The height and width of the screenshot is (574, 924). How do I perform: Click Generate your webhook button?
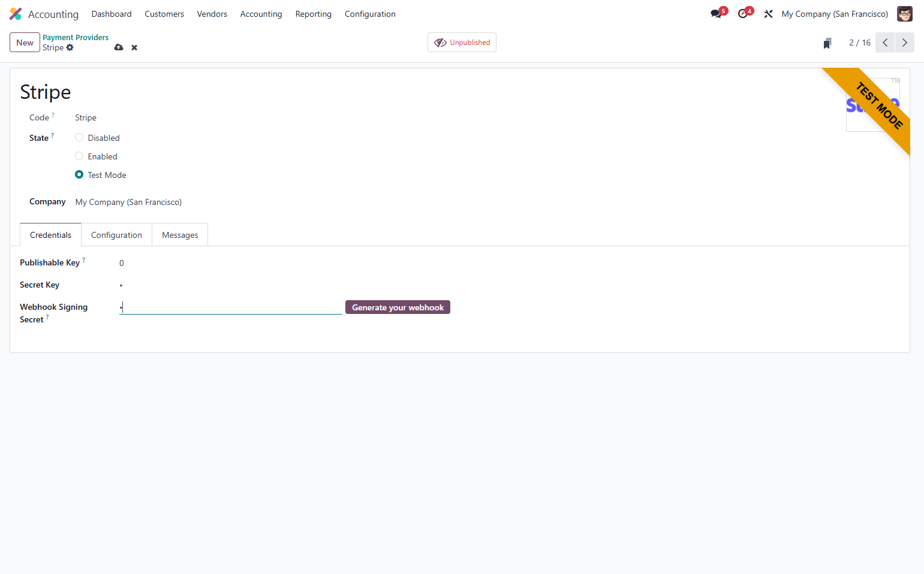pos(398,307)
